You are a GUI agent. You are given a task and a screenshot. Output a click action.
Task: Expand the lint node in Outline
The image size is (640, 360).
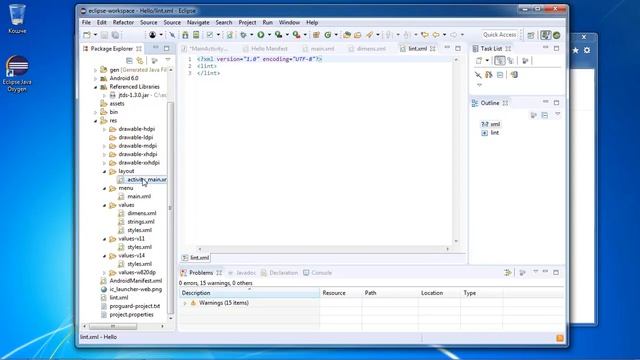[x=484, y=133]
